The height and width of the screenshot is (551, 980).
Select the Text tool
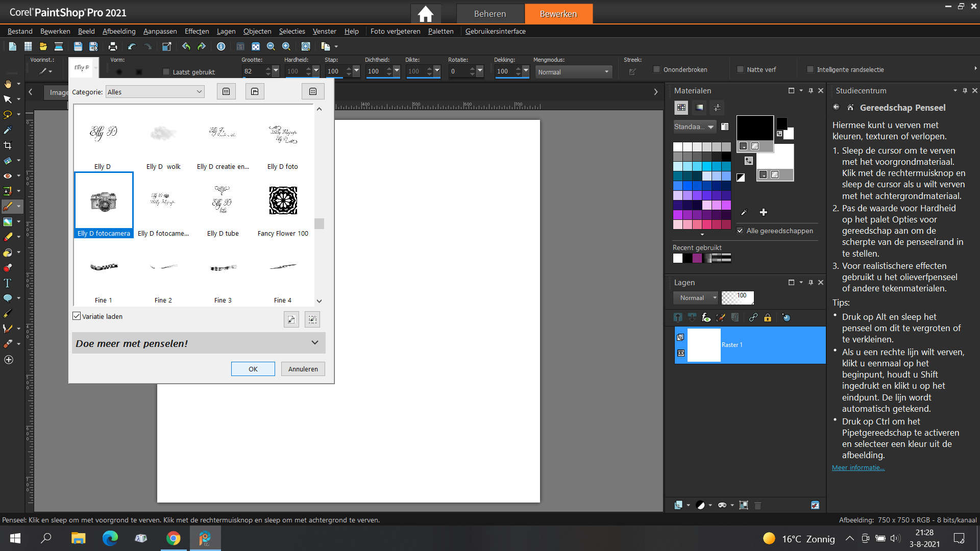[x=8, y=283]
